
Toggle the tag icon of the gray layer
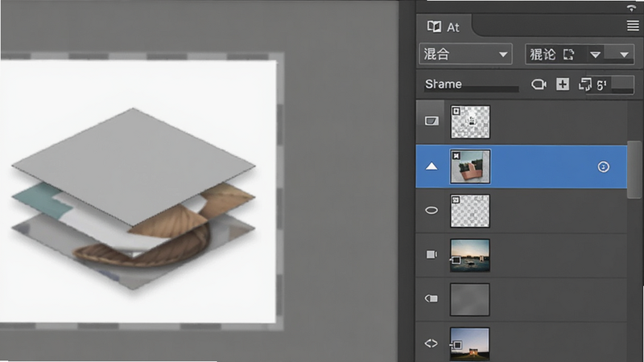click(x=431, y=298)
